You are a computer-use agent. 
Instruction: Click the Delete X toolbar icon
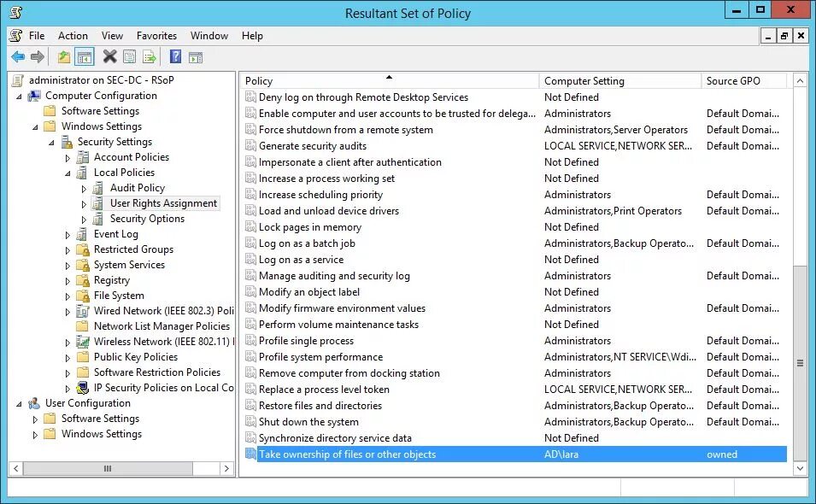109,56
